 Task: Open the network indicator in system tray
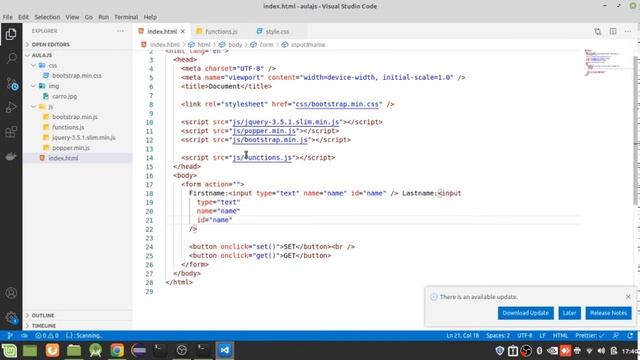click(589, 351)
